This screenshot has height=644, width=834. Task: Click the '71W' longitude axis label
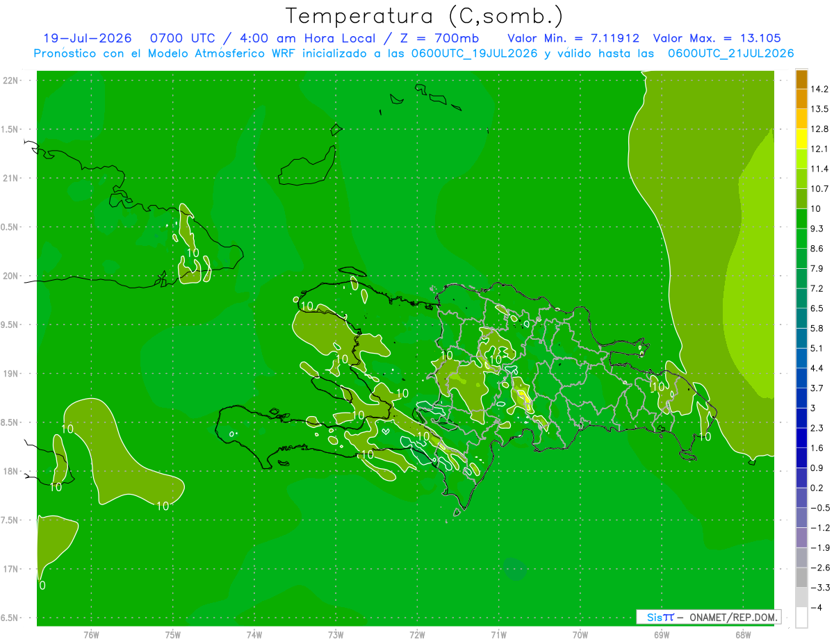coord(498,635)
